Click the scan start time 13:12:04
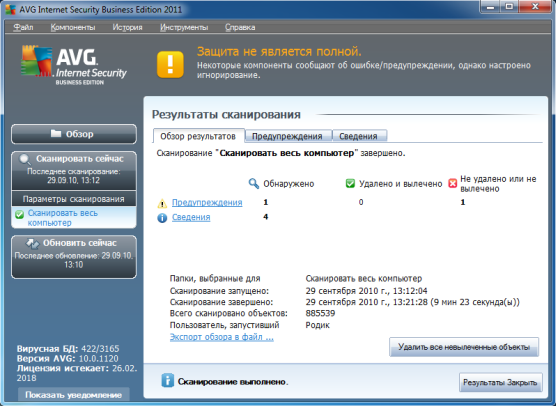The height and width of the screenshot is (406, 556). pyautogui.click(x=410, y=291)
